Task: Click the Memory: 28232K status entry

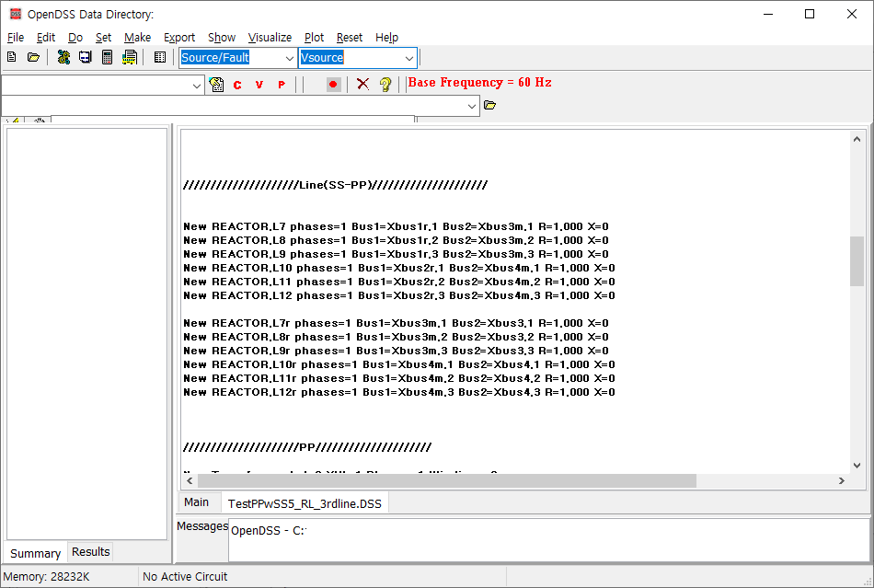Action: tap(46, 577)
